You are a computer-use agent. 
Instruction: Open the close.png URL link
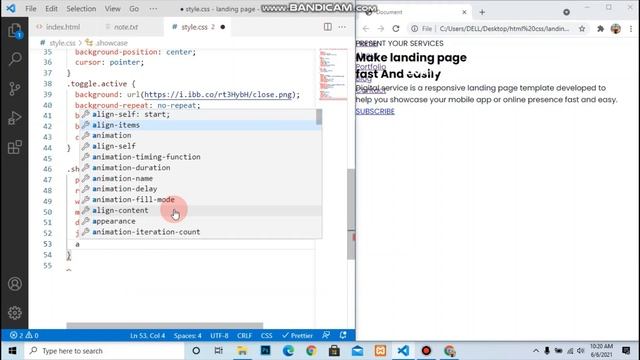(218, 94)
